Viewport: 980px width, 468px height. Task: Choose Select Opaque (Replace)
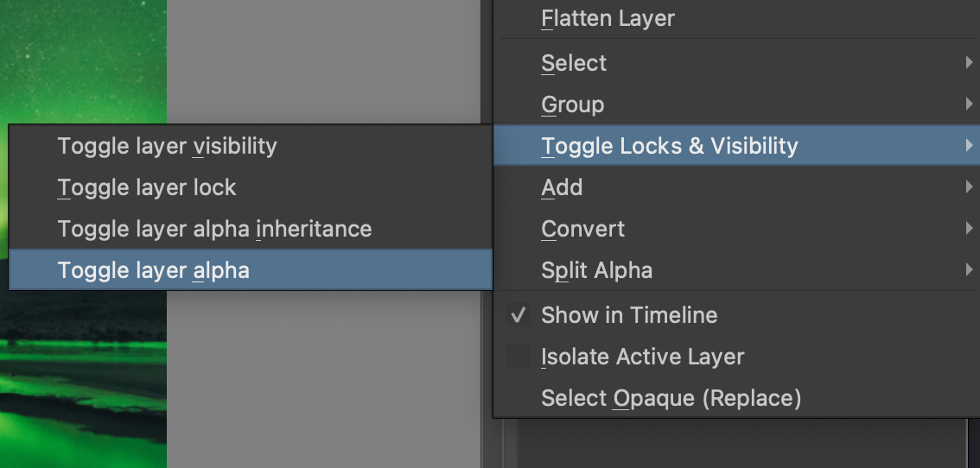coord(736,398)
